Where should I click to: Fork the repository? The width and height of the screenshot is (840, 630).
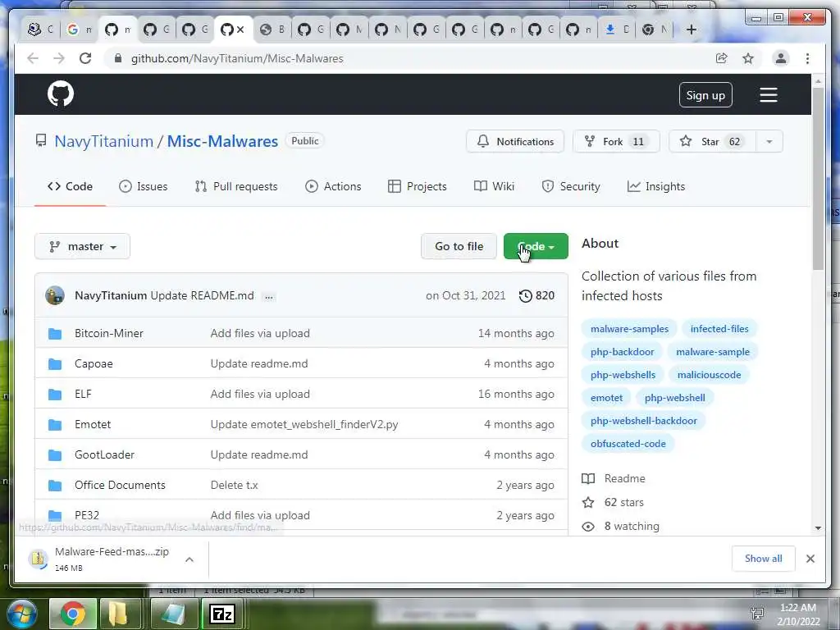coord(616,141)
